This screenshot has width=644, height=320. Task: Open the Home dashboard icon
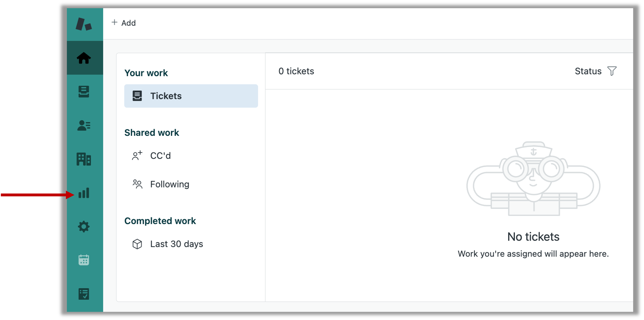coord(84,58)
